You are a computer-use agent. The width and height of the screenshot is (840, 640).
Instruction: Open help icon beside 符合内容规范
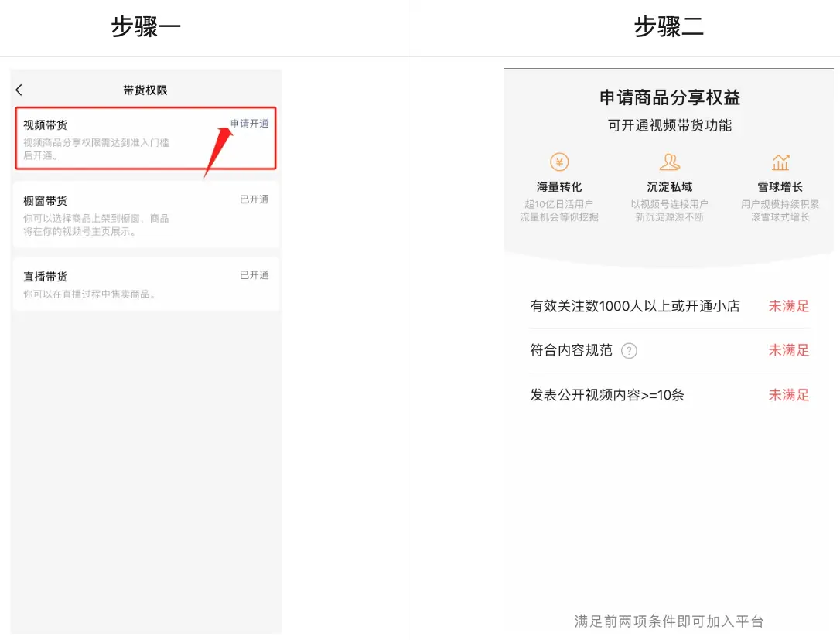pyautogui.click(x=629, y=351)
